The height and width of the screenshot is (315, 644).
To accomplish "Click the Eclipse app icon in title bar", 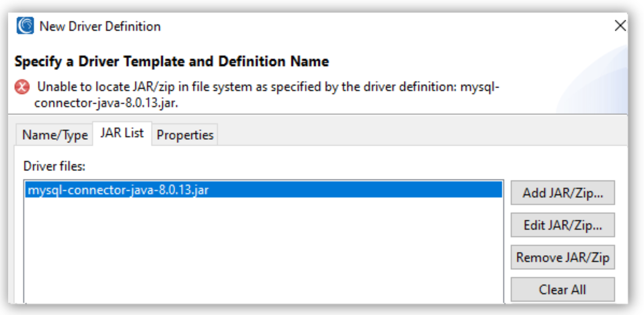I will pyautogui.click(x=25, y=26).
